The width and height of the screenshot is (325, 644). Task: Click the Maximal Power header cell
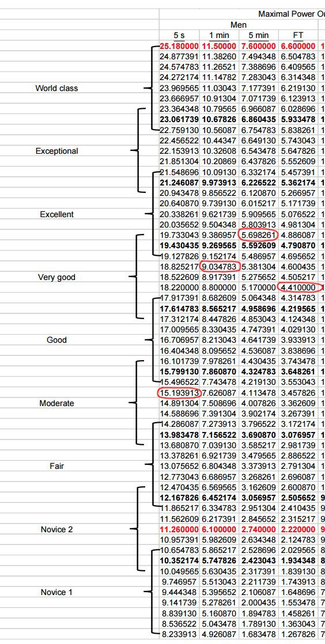click(292, 14)
